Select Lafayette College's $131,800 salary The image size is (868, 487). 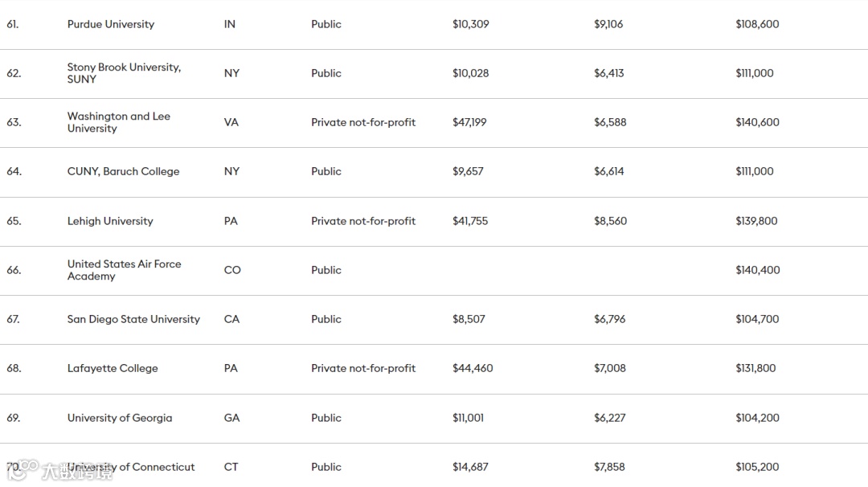tap(755, 368)
